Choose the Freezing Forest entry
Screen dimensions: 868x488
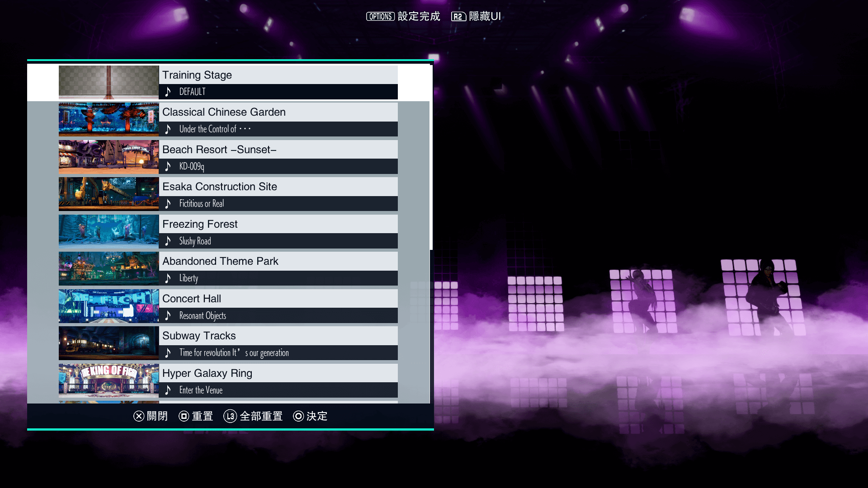point(228,231)
